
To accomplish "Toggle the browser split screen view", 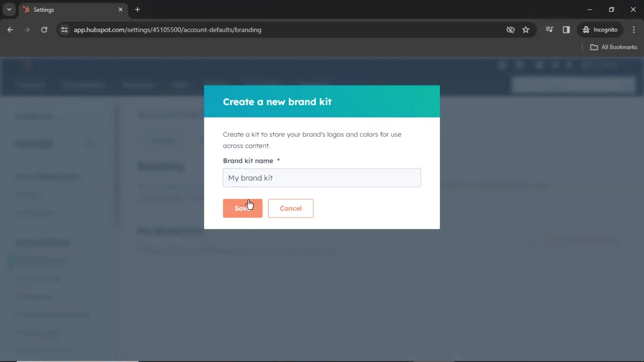I will (x=567, y=29).
